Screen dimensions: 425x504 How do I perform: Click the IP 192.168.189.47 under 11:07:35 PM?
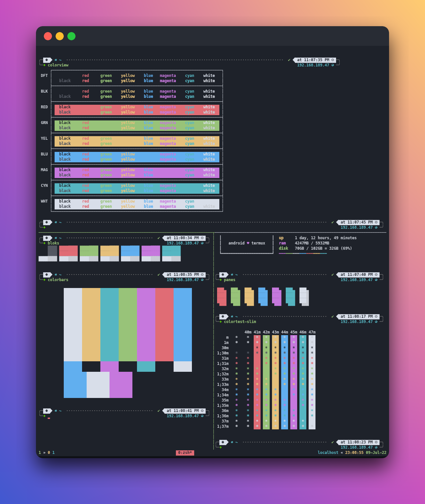pos(313,65)
